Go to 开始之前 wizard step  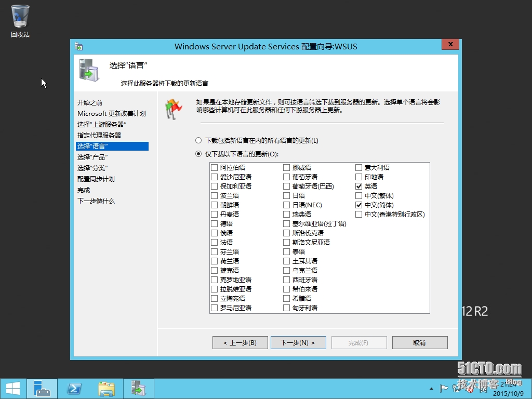[x=90, y=102]
